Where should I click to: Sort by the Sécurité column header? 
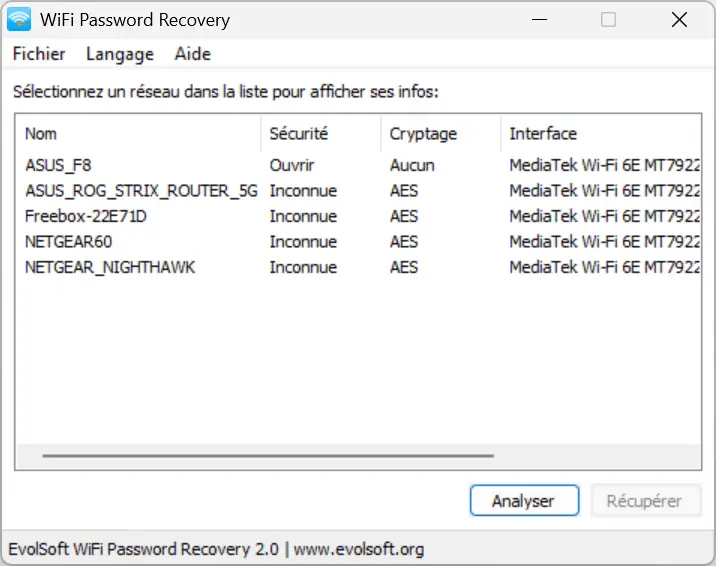[x=321, y=134]
